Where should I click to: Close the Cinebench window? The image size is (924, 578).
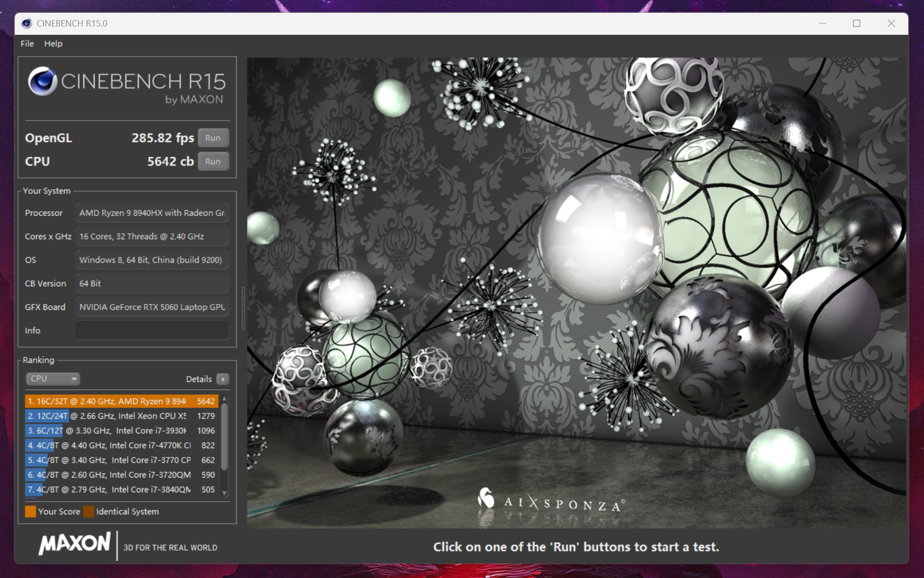click(891, 23)
